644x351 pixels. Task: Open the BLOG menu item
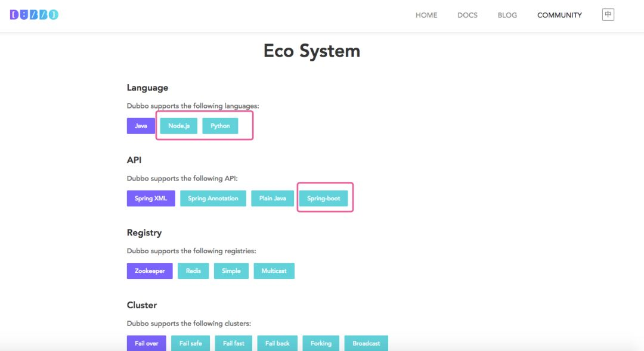tap(507, 15)
